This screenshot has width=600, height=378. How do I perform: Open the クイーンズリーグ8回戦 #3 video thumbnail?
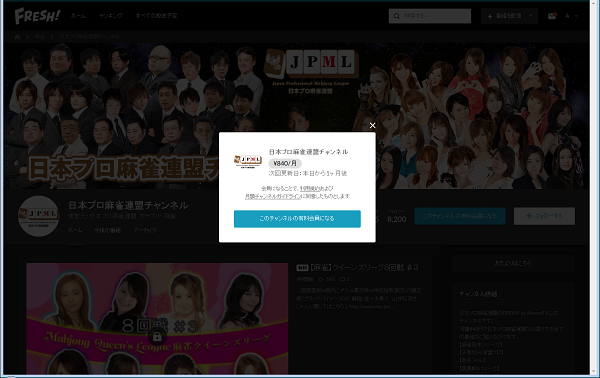pyautogui.click(x=157, y=318)
